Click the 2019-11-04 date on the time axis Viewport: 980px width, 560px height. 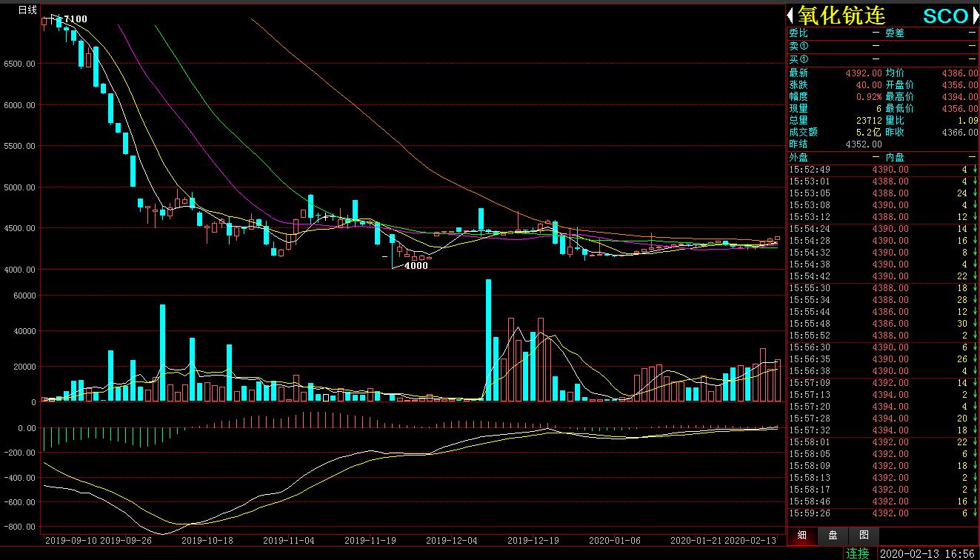pyautogui.click(x=290, y=541)
